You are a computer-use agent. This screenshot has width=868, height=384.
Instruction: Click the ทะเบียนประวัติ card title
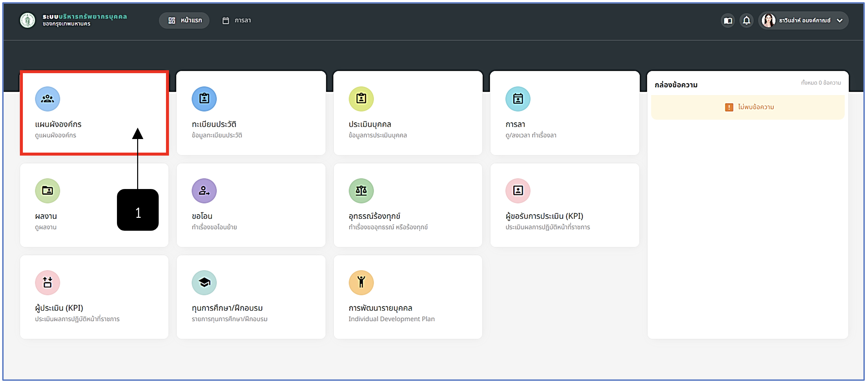214,124
